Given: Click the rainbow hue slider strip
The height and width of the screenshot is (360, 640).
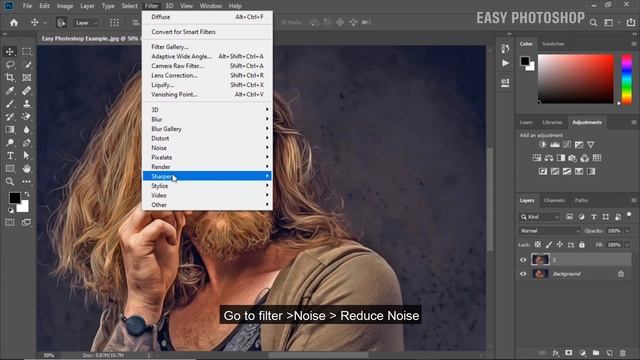Looking at the screenshot, I should click(x=627, y=79).
